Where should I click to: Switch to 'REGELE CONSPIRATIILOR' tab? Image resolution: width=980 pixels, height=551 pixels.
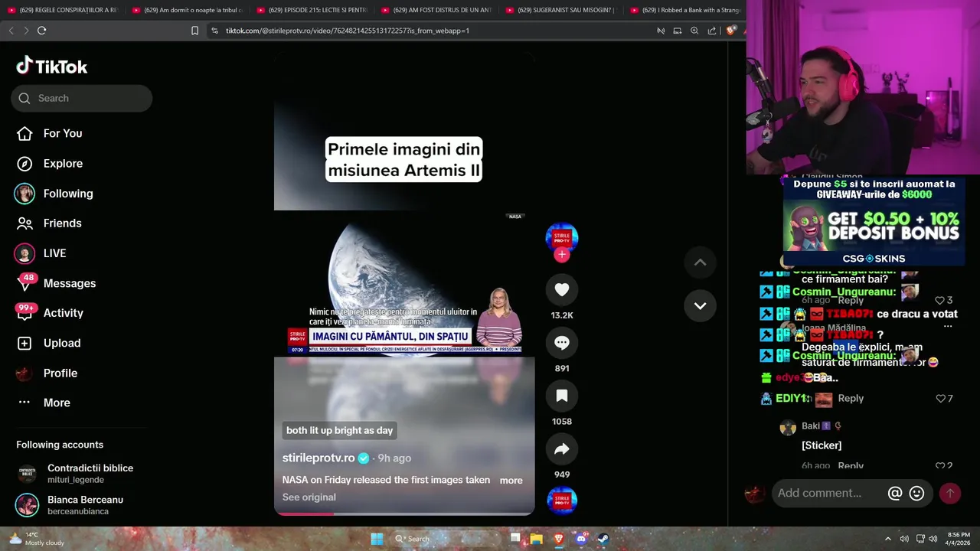coord(62,10)
